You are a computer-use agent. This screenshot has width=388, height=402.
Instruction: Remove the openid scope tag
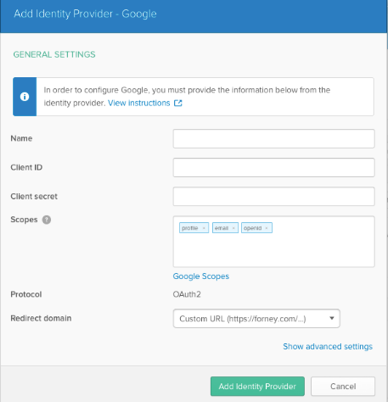[266, 228]
